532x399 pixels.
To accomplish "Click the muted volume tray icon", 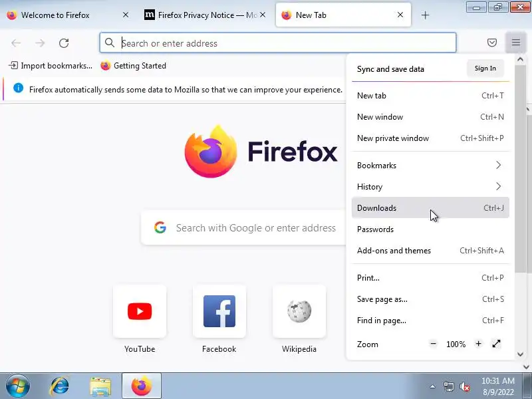I will (464, 386).
